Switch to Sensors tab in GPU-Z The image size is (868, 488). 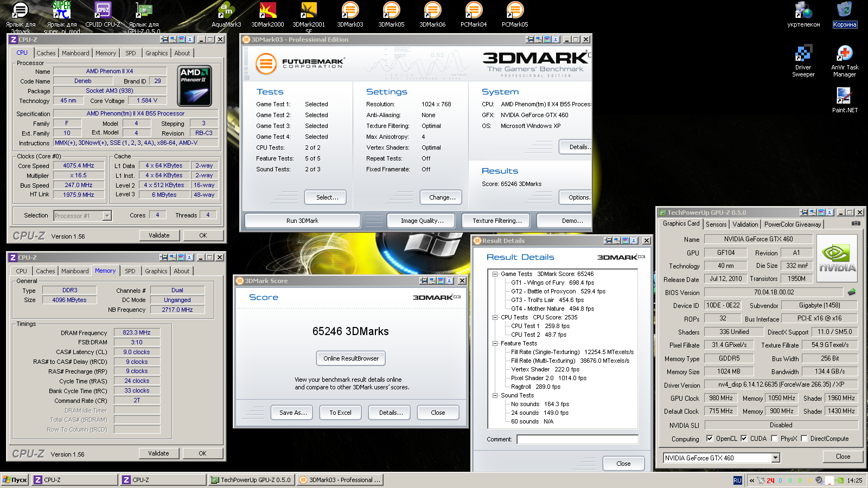tap(716, 224)
